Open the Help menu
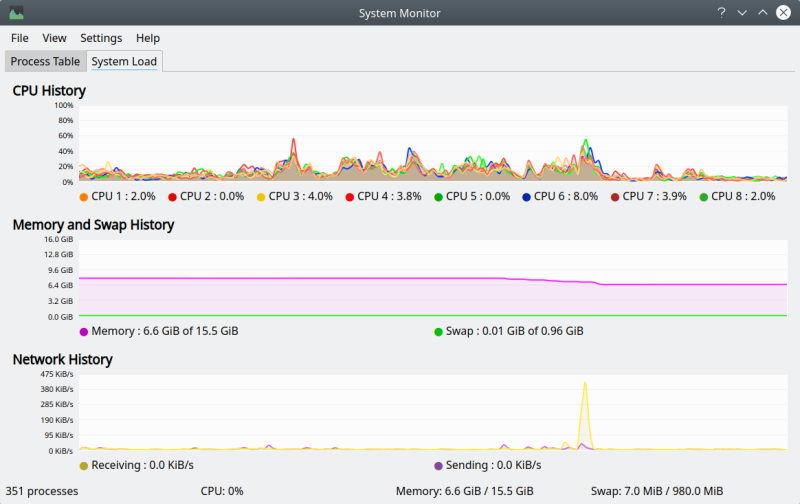 148,38
